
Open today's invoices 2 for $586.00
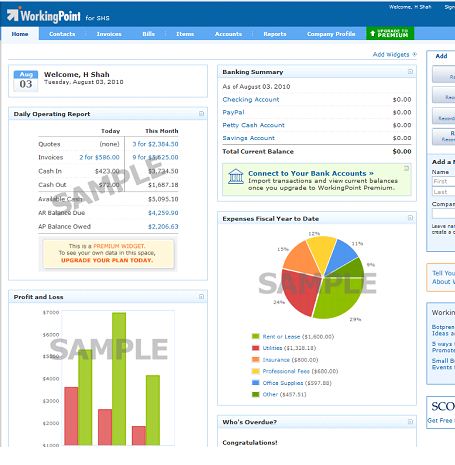(99, 157)
